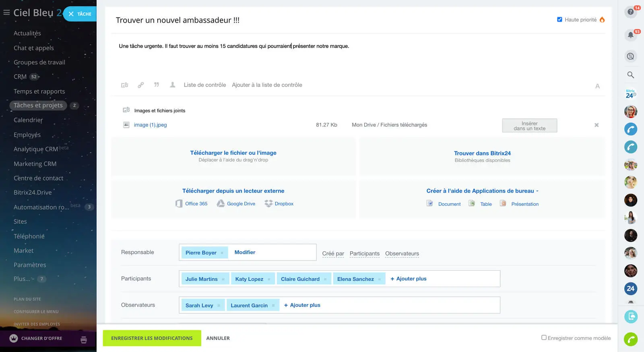This screenshot has height=352, width=644.
Task: Click into the task description text area
Action: [x=358, y=58]
